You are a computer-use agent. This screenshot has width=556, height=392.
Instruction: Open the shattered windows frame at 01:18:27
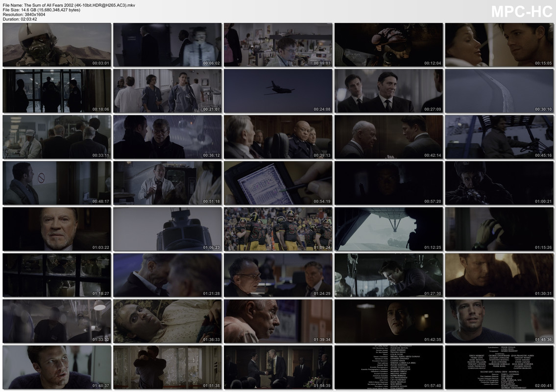pos(57,275)
